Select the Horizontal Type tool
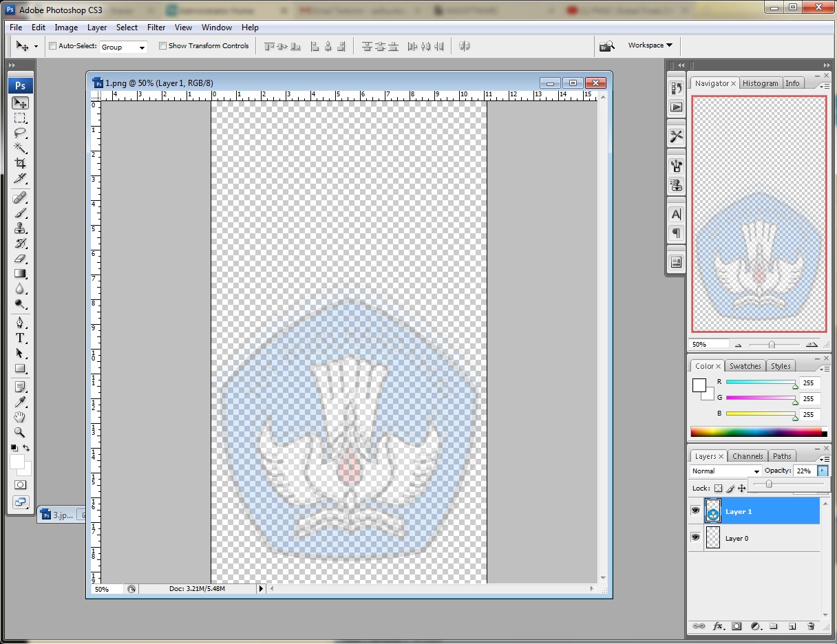837x644 pixels. point(20,338)
